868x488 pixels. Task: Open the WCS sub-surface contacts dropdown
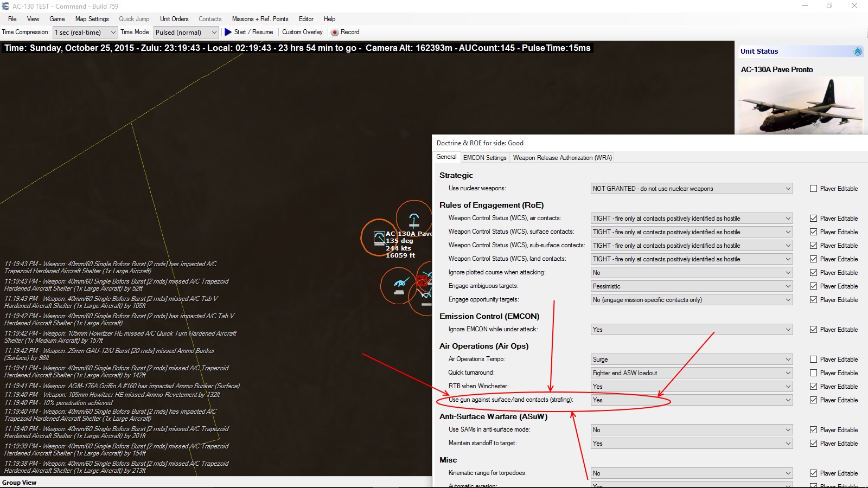pyautogui.click(x=692, y=246)
